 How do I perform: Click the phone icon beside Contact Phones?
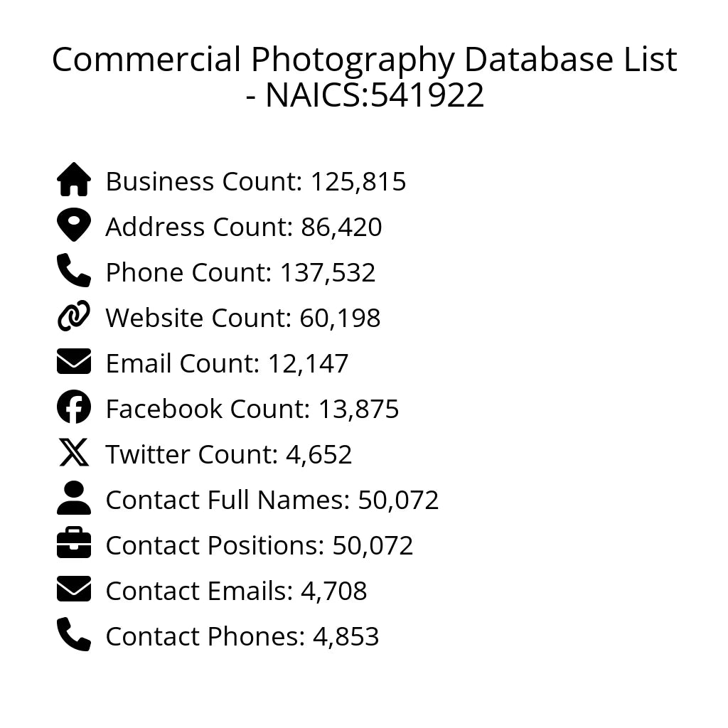(x=74, y=635)
